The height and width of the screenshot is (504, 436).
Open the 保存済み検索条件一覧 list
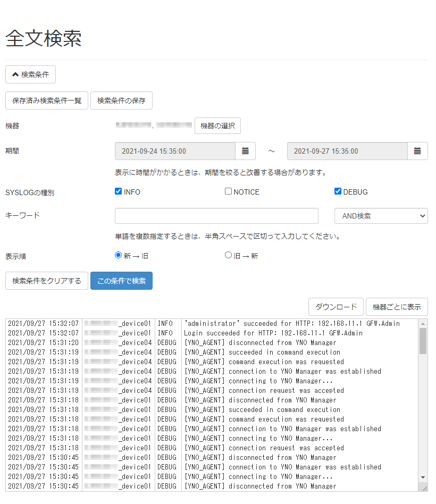[47, 100]
